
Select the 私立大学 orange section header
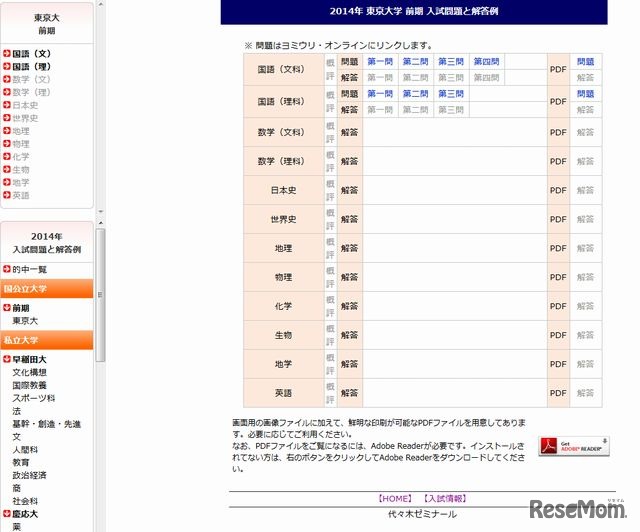coord(47,340)
